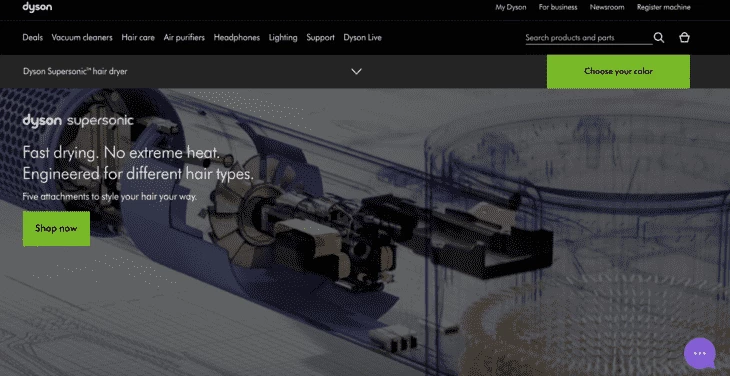Go to the Deals page

(33, 38)
